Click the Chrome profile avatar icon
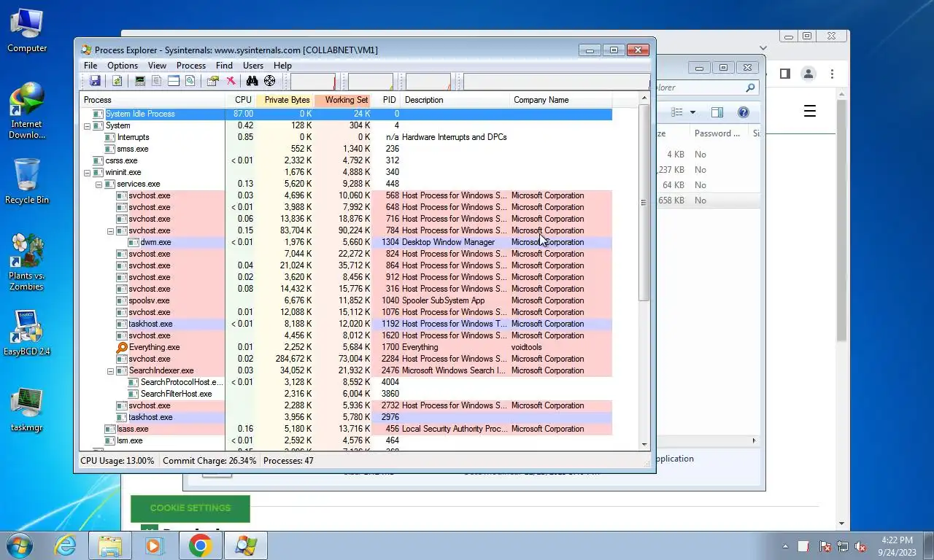Screen dimensions: 934x560 [808, 74]
